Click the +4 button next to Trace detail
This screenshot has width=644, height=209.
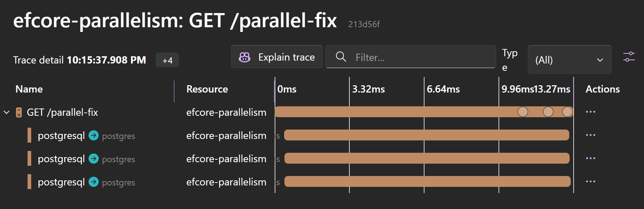[x=167, y=60]
